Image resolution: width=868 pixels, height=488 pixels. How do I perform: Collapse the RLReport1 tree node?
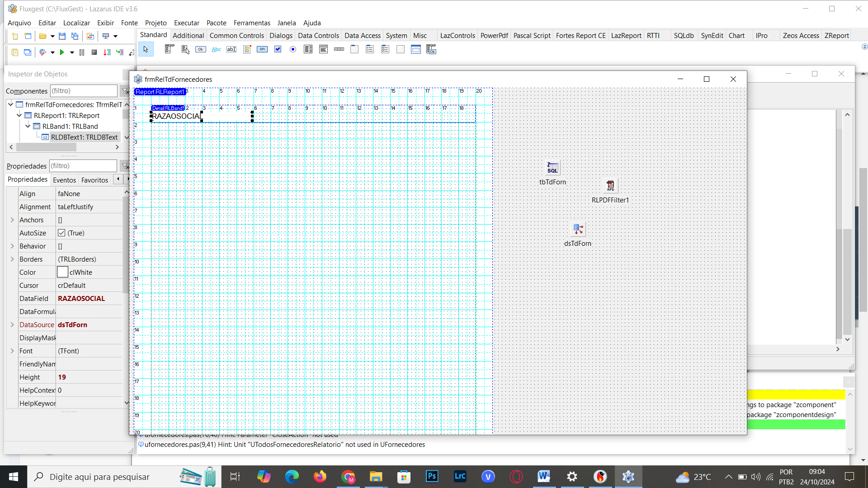coord(19,115)
